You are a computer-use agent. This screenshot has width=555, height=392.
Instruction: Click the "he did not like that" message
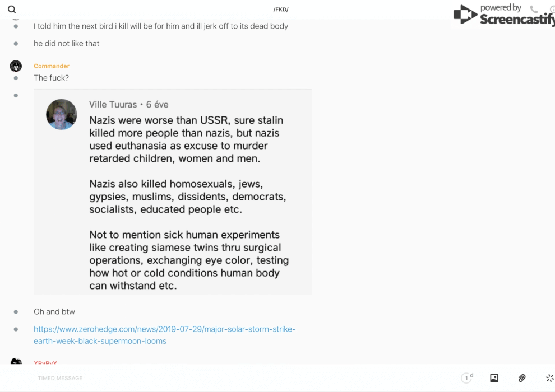point(66,43)
